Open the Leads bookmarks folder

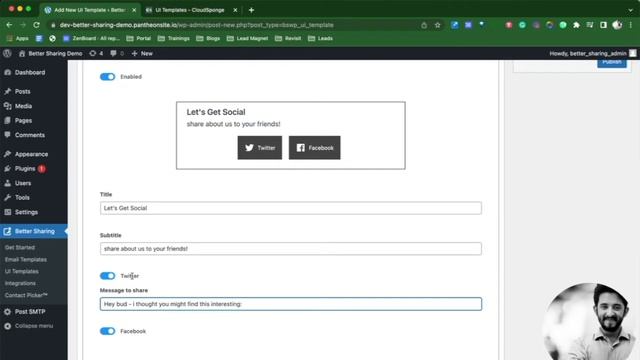(320, 38)
